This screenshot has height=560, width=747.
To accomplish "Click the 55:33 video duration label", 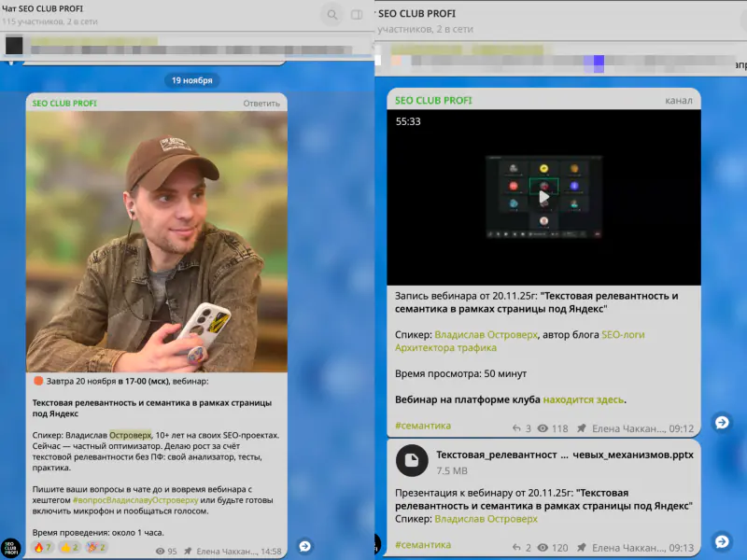I will [x=408, y=121].
